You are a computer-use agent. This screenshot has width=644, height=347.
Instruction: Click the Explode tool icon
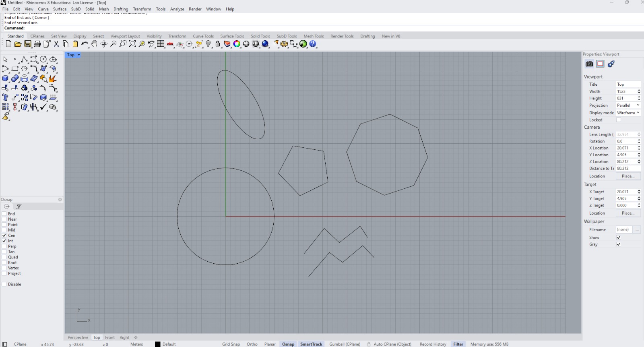53,78
